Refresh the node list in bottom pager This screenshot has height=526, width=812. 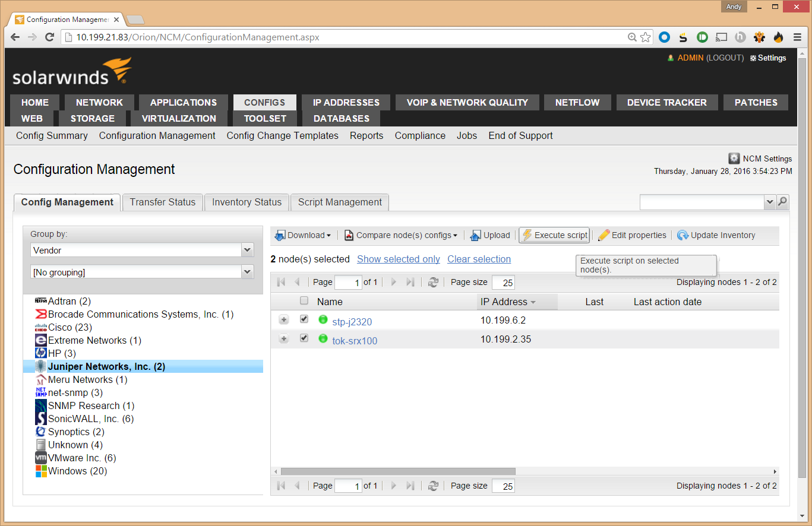coord(433,486)
